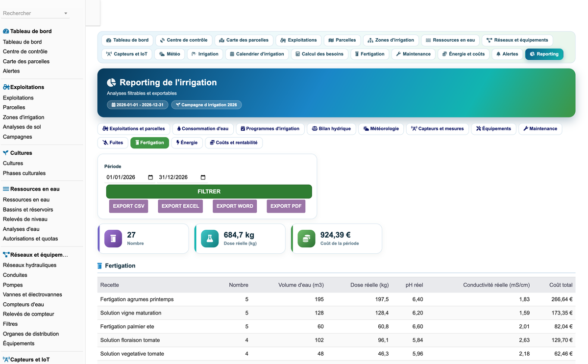The width and height of the screenshot is (588, 364).
Task: Open the Maintenance top navigation tab
Action: [413, 54]
